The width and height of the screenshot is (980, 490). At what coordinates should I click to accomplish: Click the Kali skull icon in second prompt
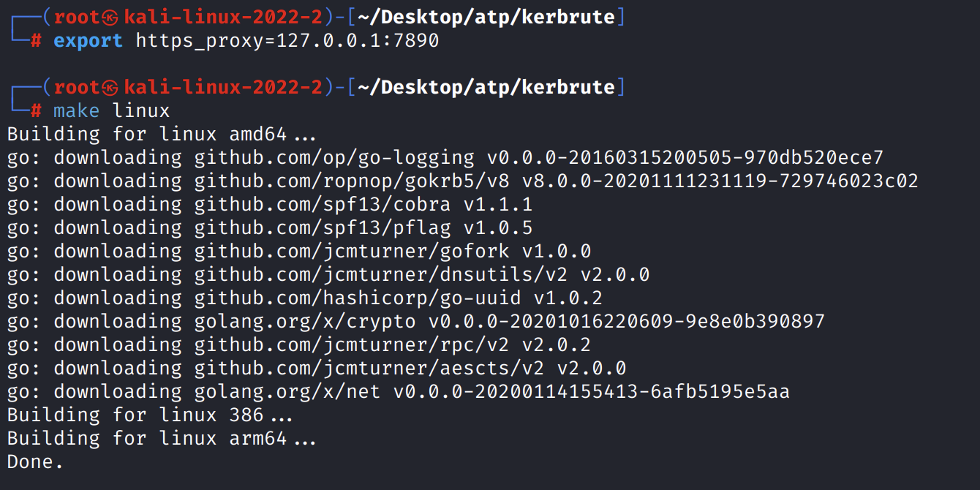pyautogui.click(x=110, y=88)
